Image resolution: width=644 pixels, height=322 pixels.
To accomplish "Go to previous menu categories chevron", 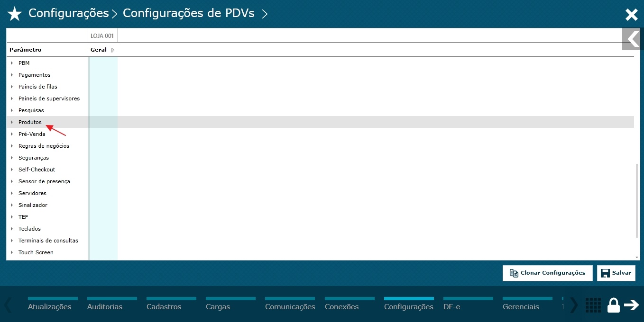I will tap(8, 305).
